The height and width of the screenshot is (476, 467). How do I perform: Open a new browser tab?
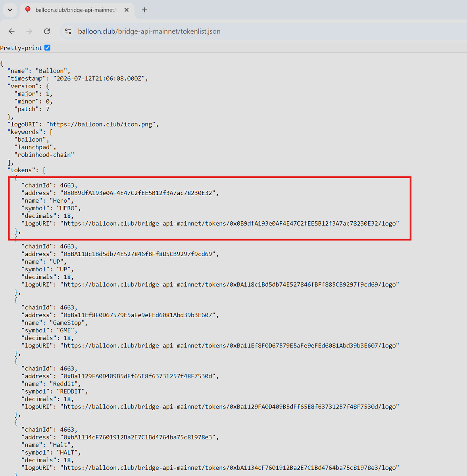click(x=144, y=10)
